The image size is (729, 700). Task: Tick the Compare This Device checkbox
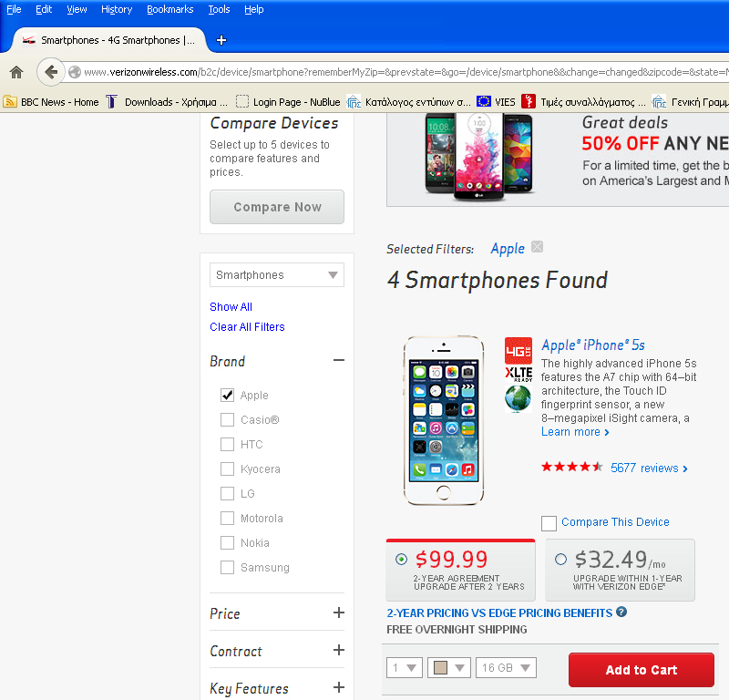click(549, 523)
